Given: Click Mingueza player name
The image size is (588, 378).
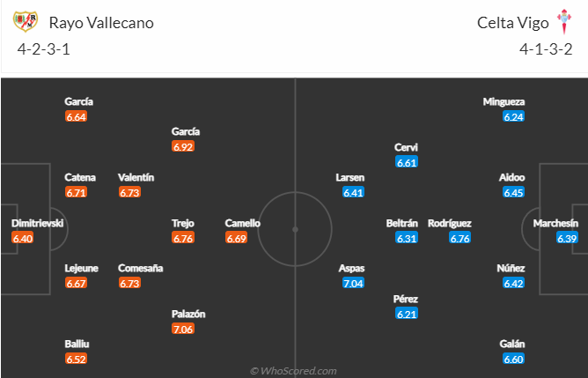Looking at the screenshot, I should click(503, 101).
